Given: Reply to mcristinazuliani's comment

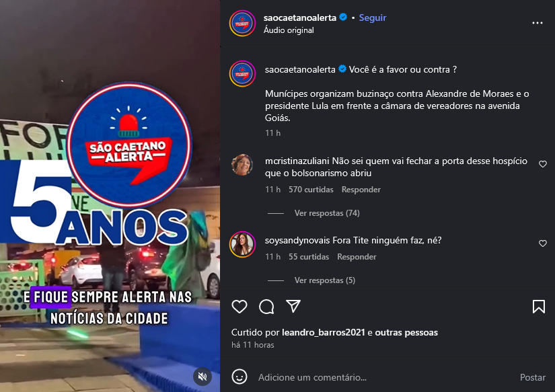Looking at the screenshot, I should pos(361,190).
